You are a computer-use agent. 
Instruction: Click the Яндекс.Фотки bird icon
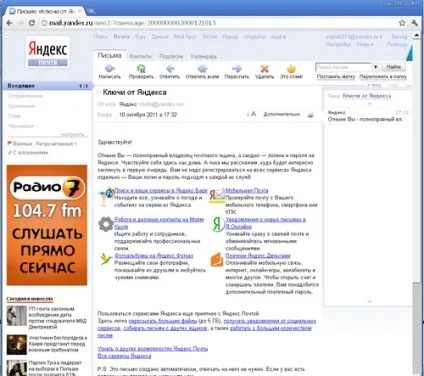pos(106,259)
